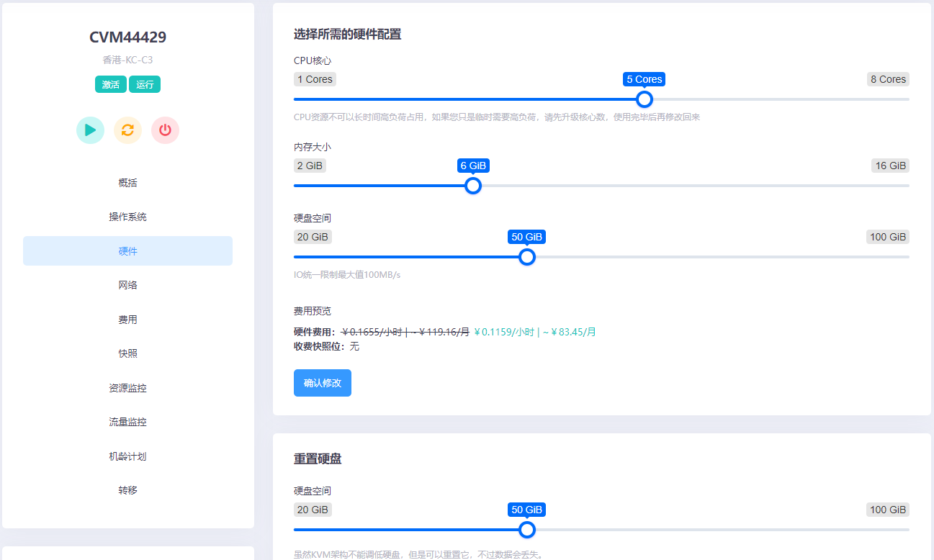This screenshot has width=934, height=560.
Task: Click the CPU核心 slider handle showing 5 Cores
Action: click(x=644, y=99)
